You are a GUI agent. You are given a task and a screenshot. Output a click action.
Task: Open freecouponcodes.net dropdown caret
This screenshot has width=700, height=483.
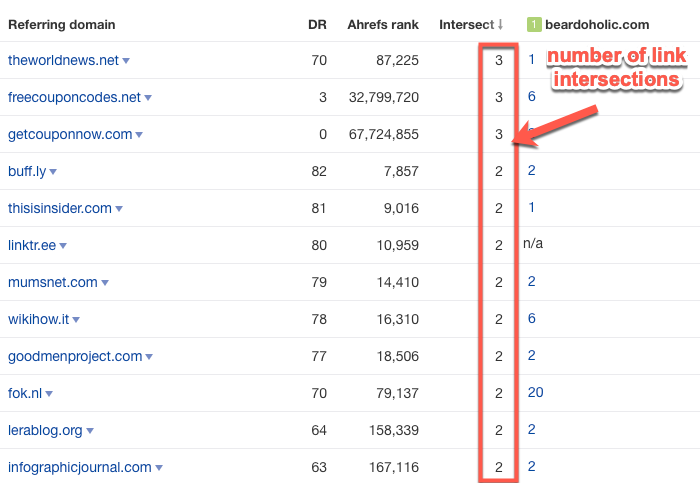tap(148, 98)
